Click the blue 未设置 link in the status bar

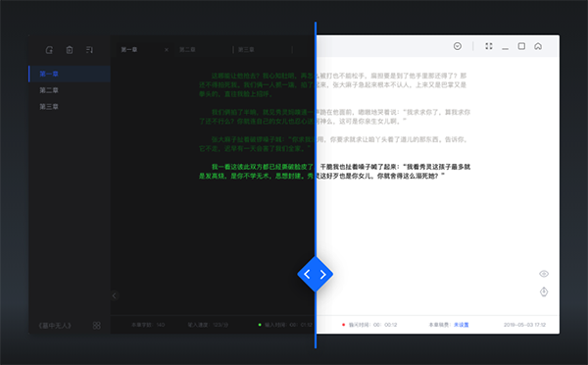462,325
